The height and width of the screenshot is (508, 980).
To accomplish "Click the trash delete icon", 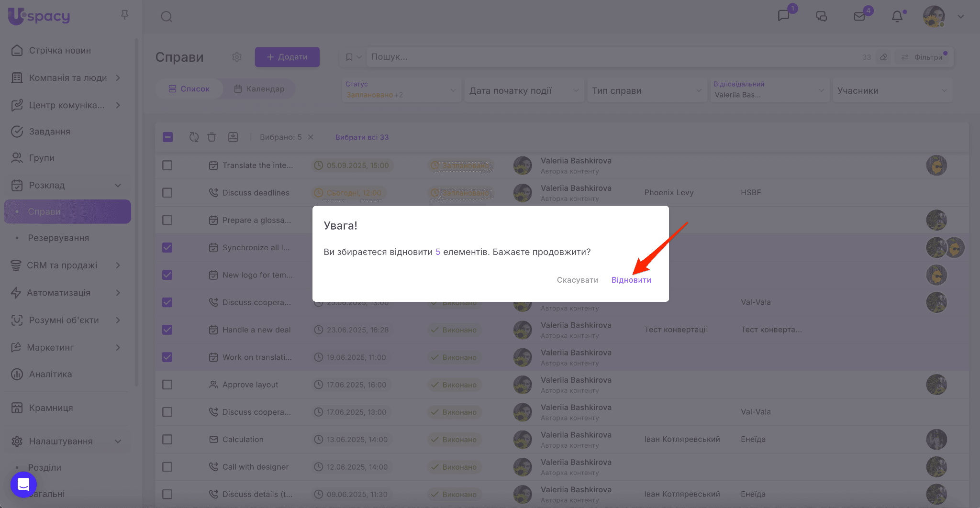I will (212, 137).
